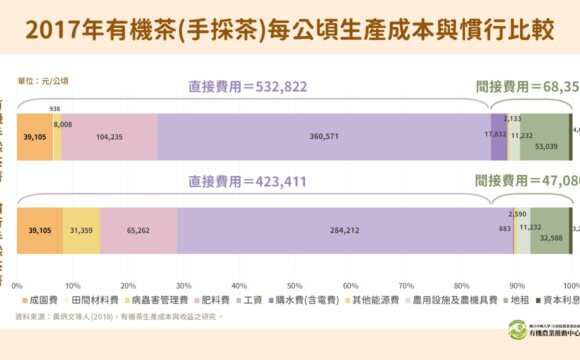
Task: Select the light purple 工資 legend swatch
Action: tap(239, 300)
